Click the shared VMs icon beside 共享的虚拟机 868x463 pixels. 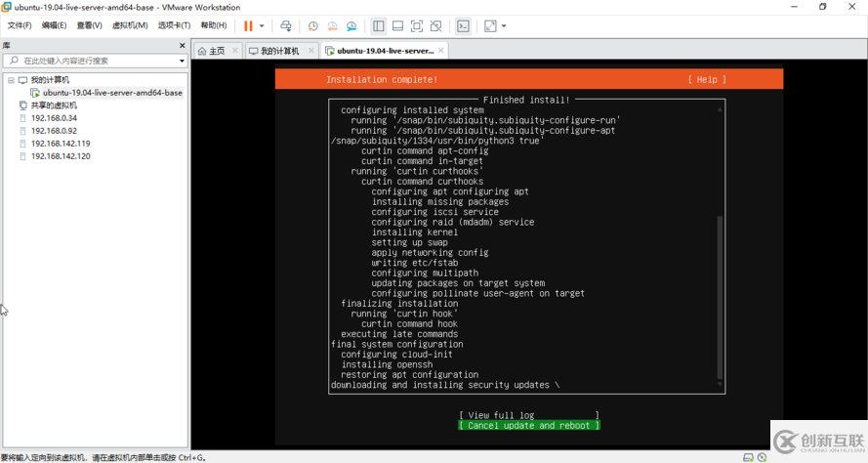pyautogui.click(x=22, y=105)
